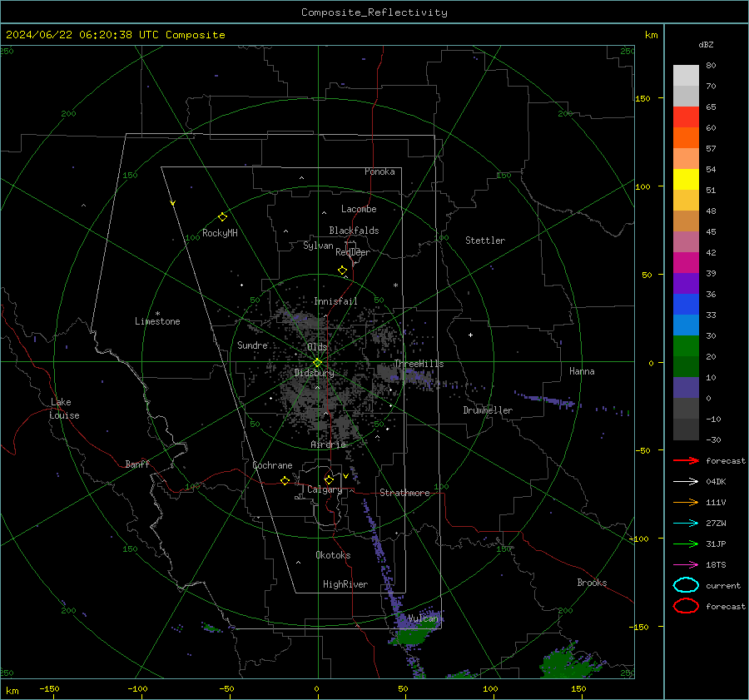The height and width of the screenshot is (700, 749).
Task: Click the cyan 27ZW arrow legend icon
Action: click(686, 524)
